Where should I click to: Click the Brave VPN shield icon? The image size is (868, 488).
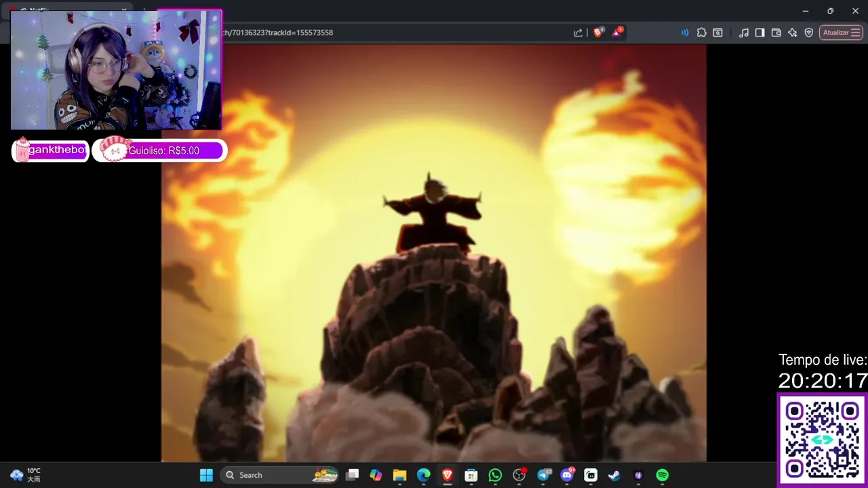[x=809, y=33]
